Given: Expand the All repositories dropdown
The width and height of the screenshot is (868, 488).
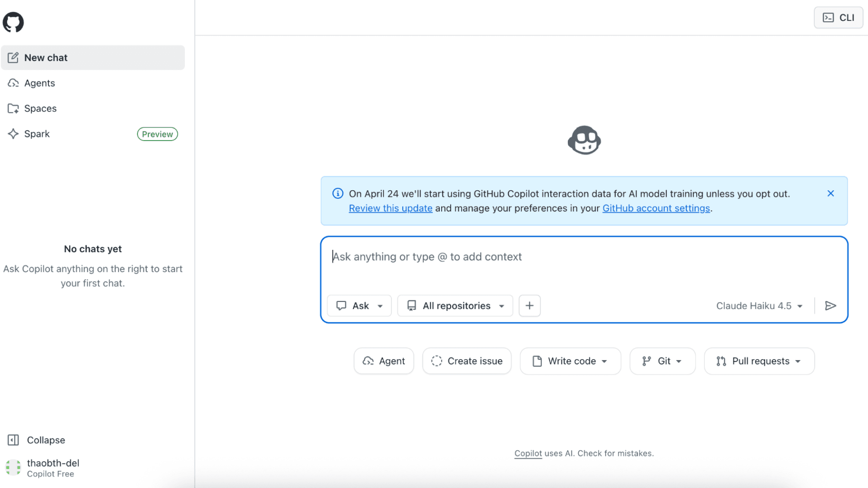Looking at the screenshot, I should [x=455, y=306].
